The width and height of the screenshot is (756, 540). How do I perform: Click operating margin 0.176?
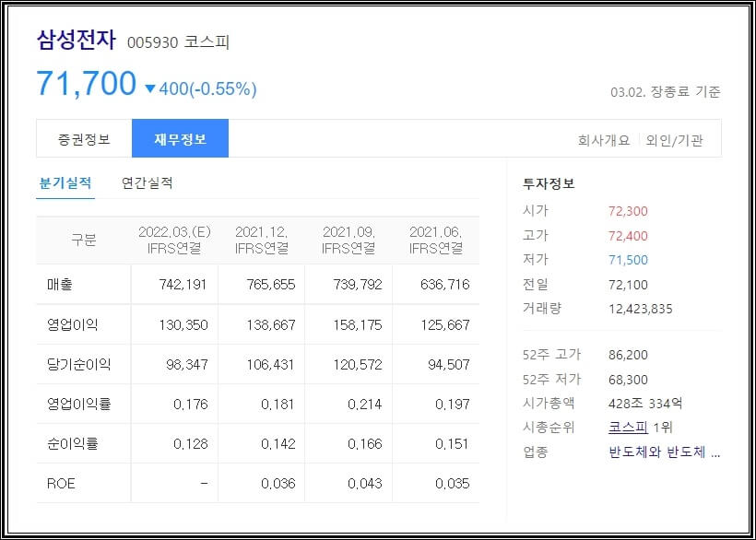click(191, 404)
